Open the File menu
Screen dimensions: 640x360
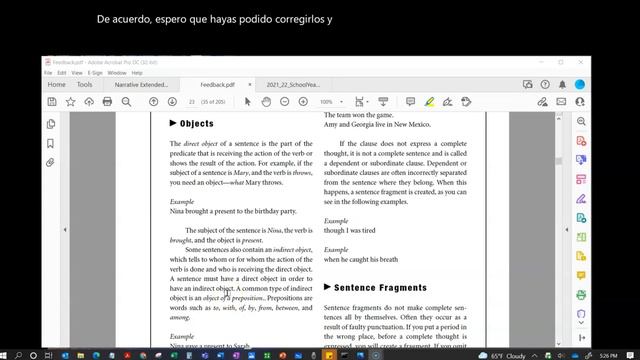pyautogui.click(x=48, y=73)
